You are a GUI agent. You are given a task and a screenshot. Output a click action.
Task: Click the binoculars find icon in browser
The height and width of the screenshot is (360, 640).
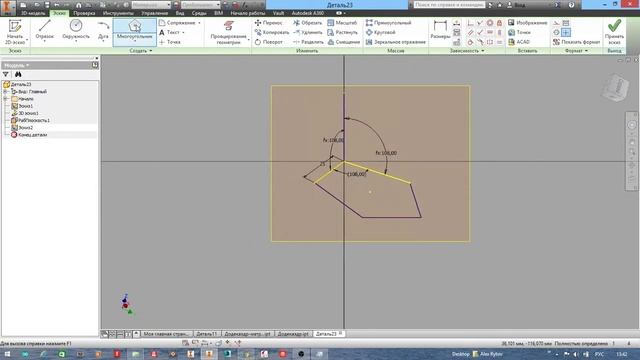(18, 74)
